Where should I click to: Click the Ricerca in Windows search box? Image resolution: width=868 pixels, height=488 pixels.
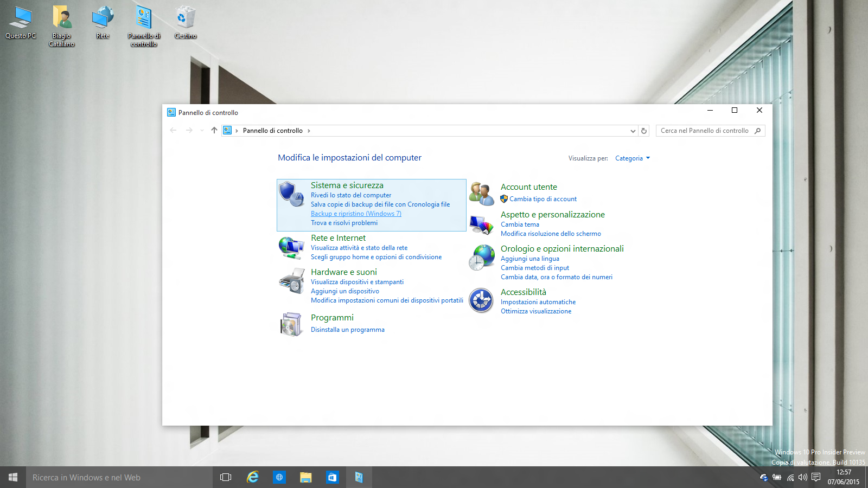119,477
